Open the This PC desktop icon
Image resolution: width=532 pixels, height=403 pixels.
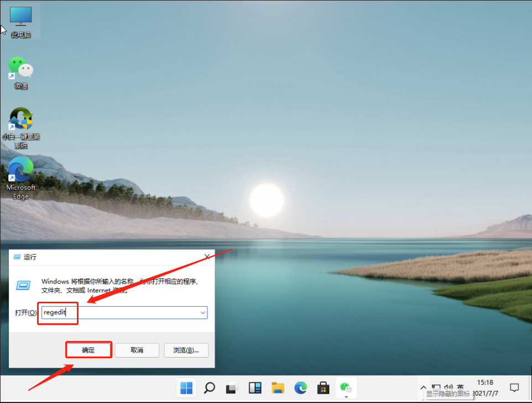tap(20, 22)
